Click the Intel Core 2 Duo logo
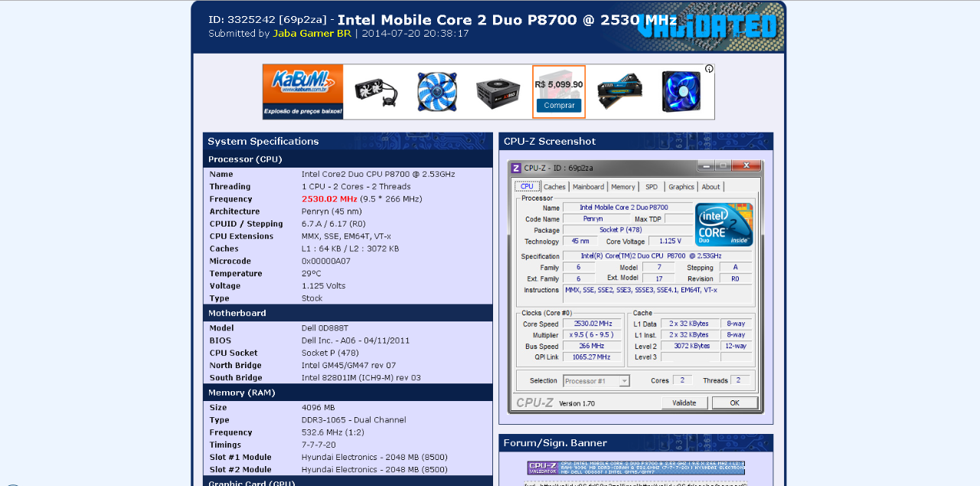Image resolution: width=980 pixels, height=486 pixels. pyautogui.click(x=724, y=224)
